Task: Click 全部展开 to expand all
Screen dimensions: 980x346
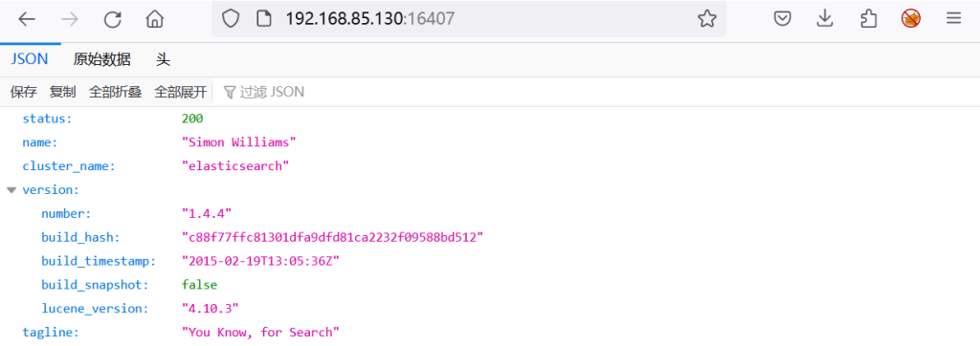Action: point(181,93)
